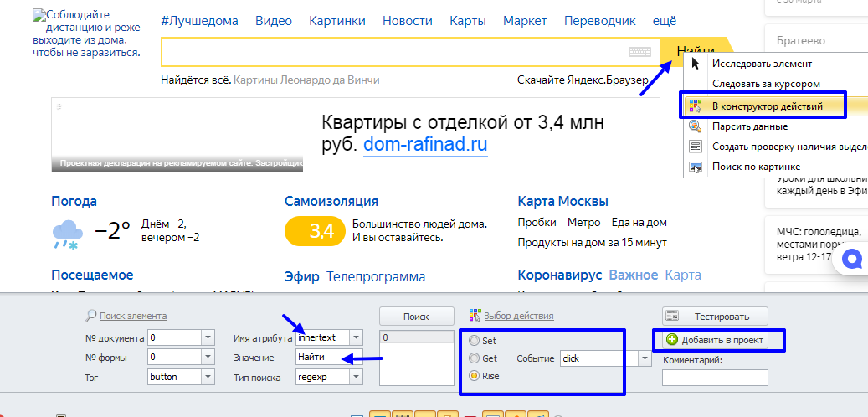This screenshot has width=868, height=417.
Task: Click the Картины Леонардо да Винчи suggestion
Action: pos(306,80)
